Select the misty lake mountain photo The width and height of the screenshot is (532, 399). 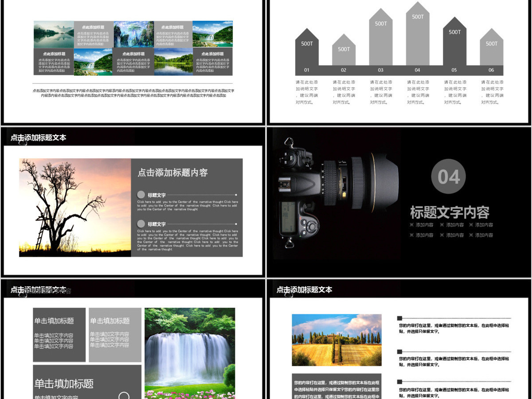(54, 34)
